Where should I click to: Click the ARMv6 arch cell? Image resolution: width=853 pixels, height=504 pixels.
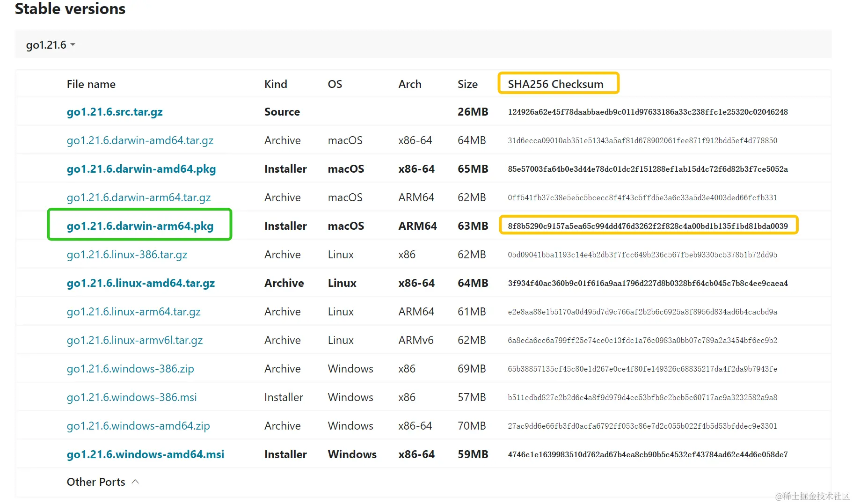tap(416, 340)
